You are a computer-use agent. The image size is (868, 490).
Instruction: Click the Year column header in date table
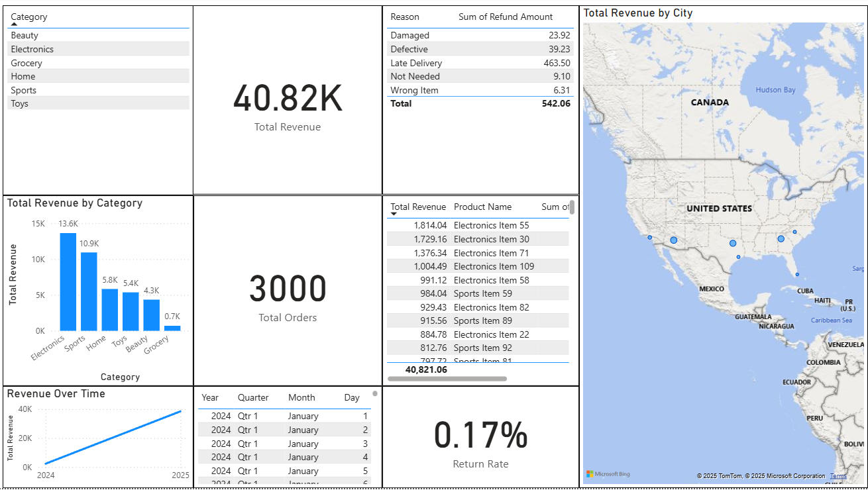click(x=211, y=397)
